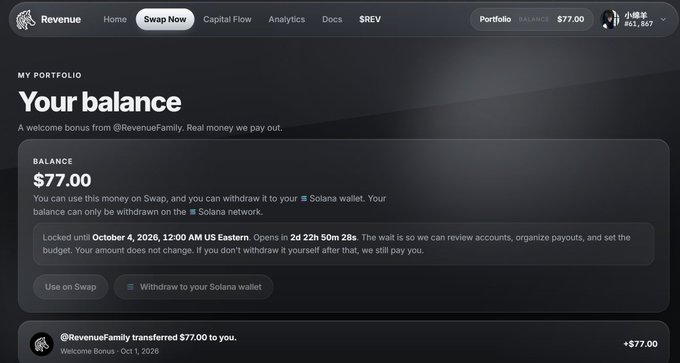The height and width of the screenshot is (363, 680).
Task: Click the user number '#61,867'
Action: [638, 24]
